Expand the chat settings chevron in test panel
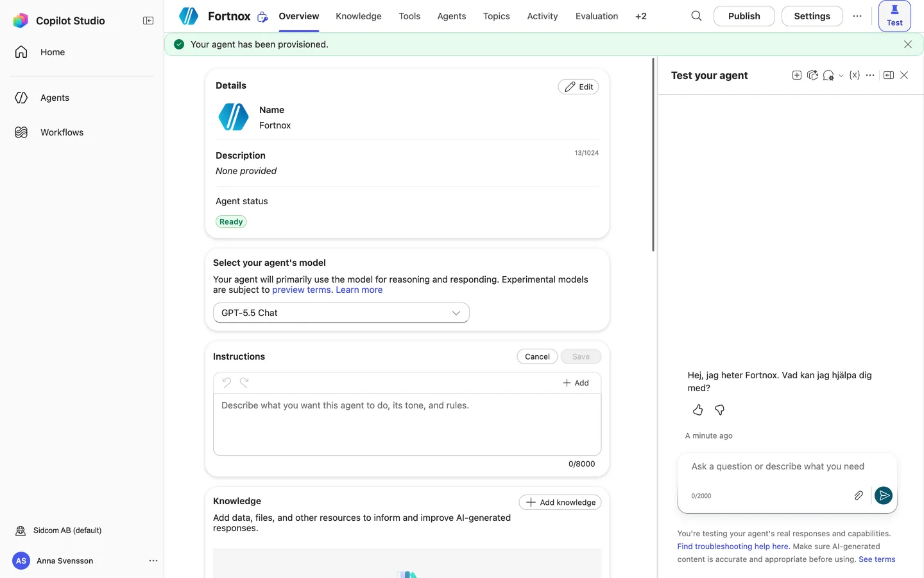 pos(841,76)
